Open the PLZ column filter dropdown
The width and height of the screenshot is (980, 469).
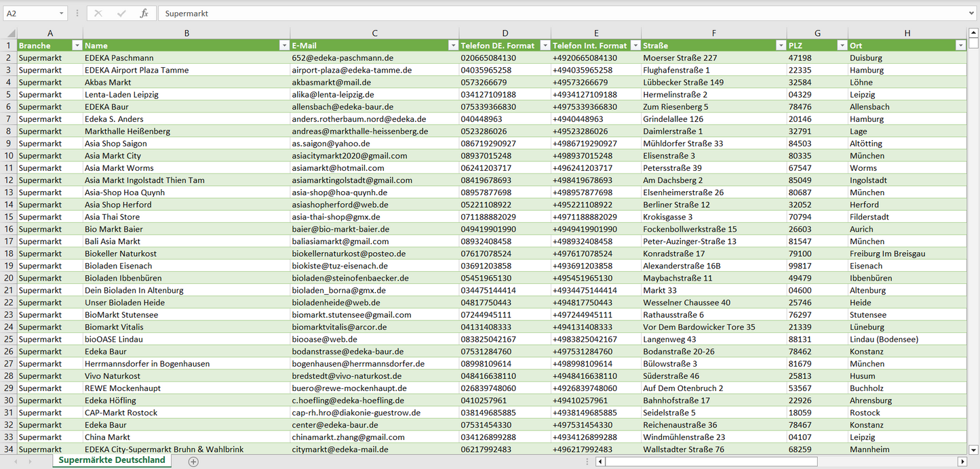[x=841, y=45]
